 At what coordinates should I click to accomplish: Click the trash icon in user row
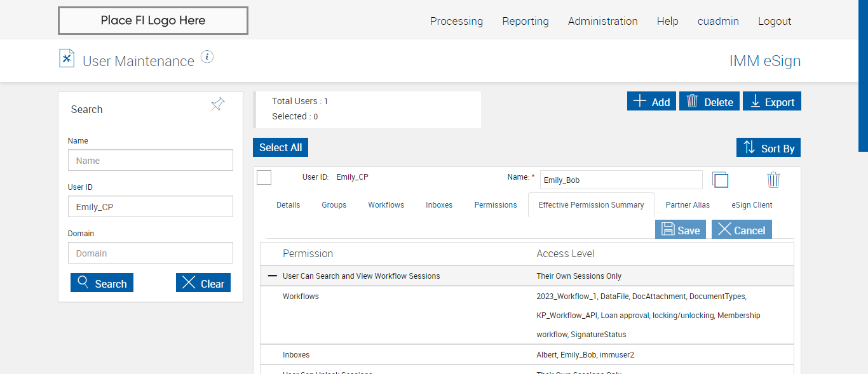coord(773,180)
